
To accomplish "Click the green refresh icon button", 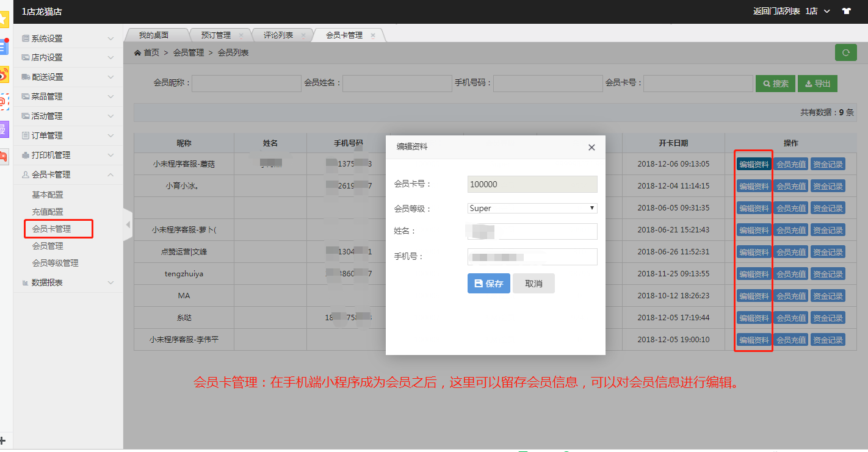I will tap(845, 52).
